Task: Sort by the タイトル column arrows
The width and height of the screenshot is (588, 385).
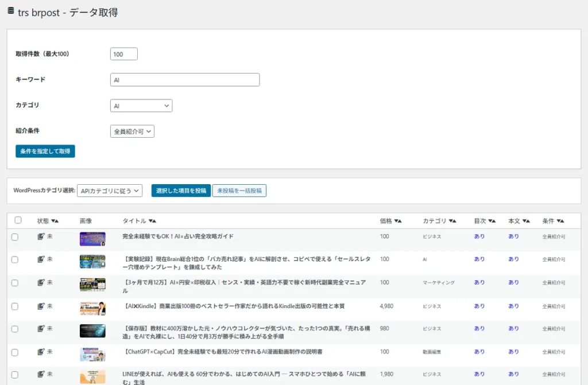Action: 152,221
